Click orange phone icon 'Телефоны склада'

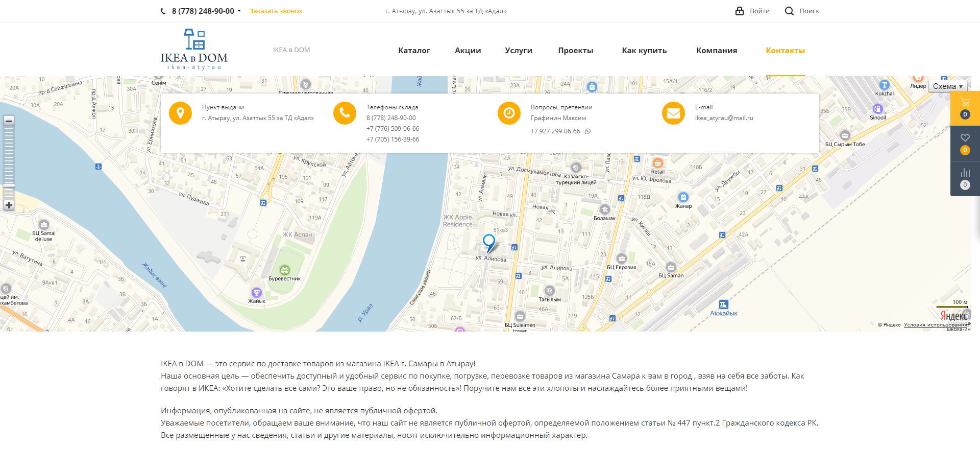345,113
